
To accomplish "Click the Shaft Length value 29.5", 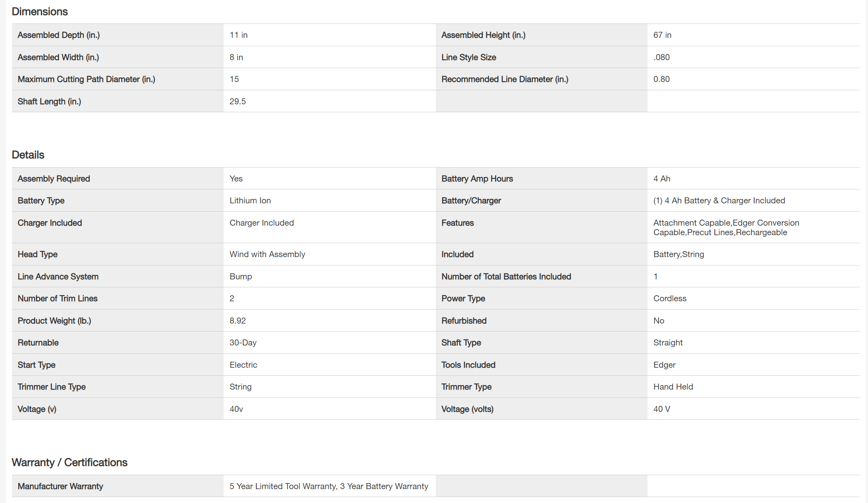I will click(x=238, y=101).
